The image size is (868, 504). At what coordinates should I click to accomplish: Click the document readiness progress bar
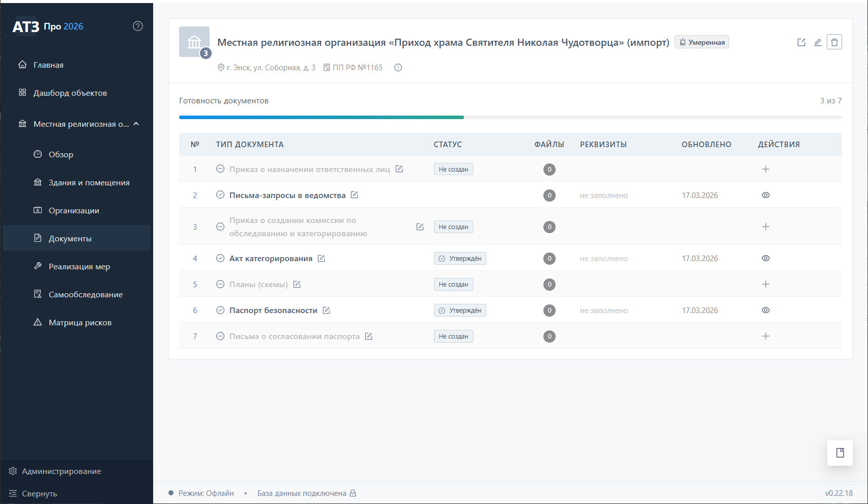pos(510,117)
